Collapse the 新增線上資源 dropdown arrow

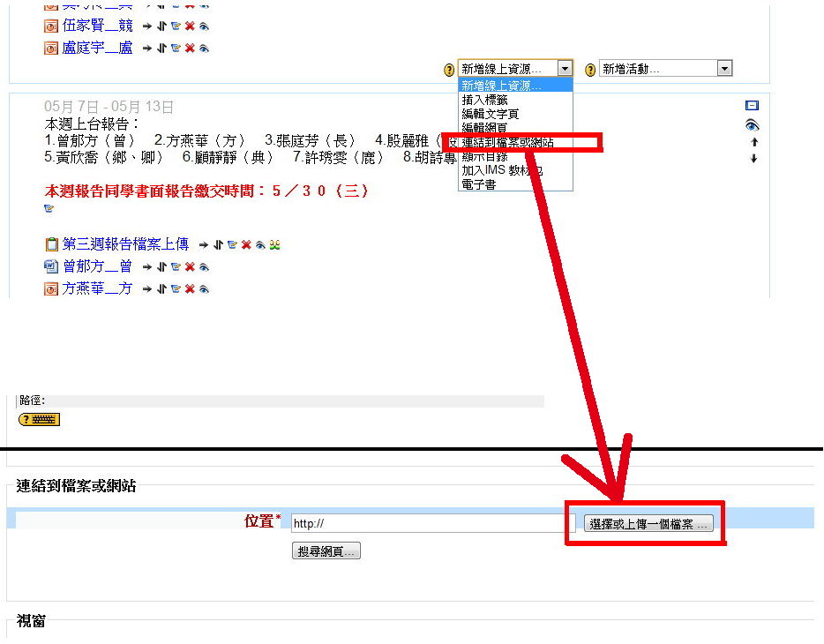pyautogui.click(x=565, y=69)
